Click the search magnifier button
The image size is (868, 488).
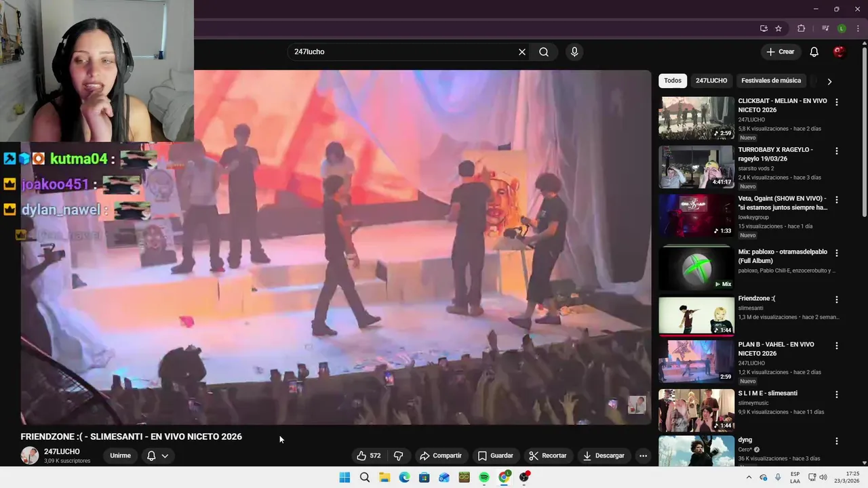click(x=544, y=52)
